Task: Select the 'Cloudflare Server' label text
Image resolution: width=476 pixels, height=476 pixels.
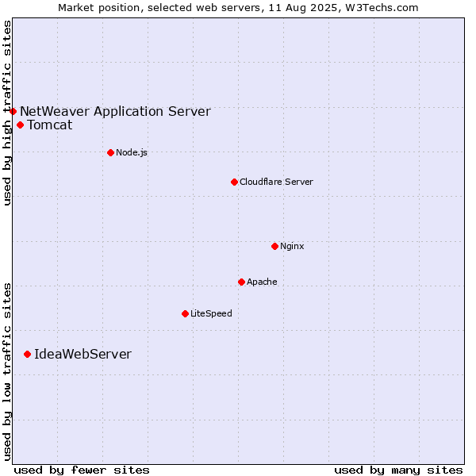Action: coord(276,182)
